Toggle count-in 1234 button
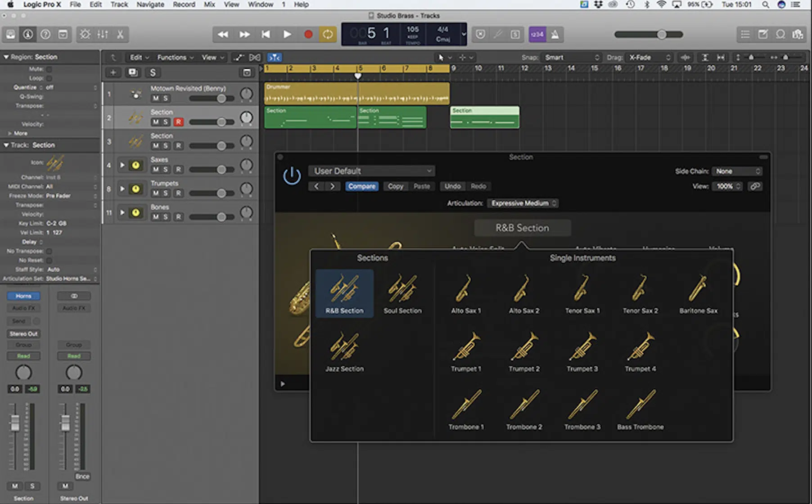The image size is (812, 504). (x=537, y=34)
